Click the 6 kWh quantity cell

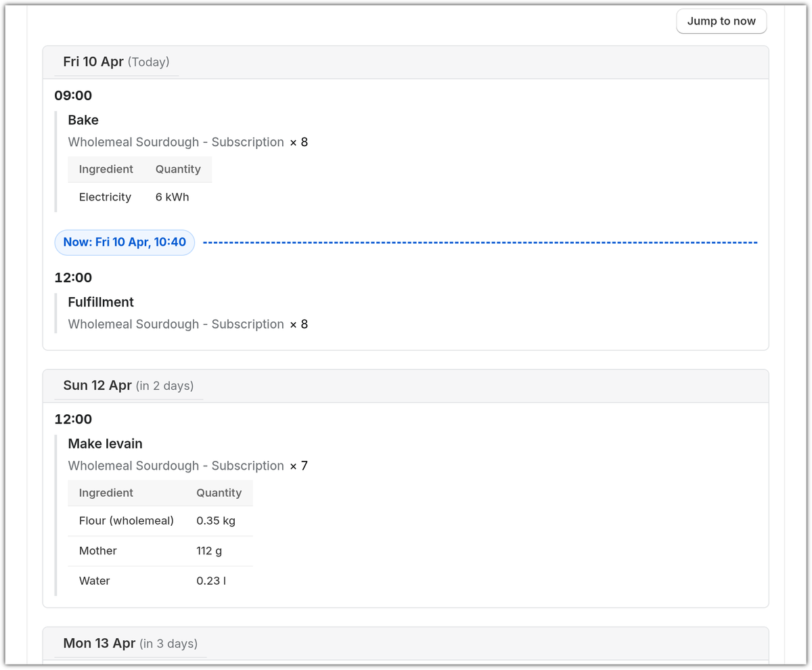(x=178, y=197)
